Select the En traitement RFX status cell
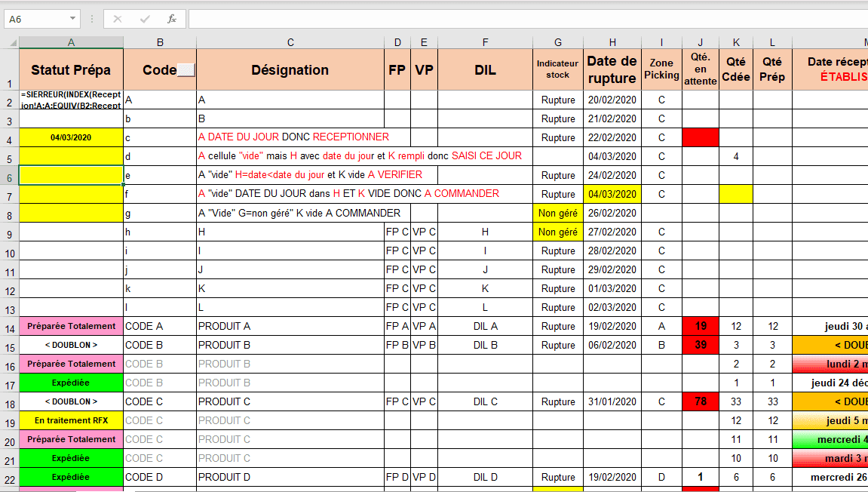 pyautogui.click(x=71, y=420)
